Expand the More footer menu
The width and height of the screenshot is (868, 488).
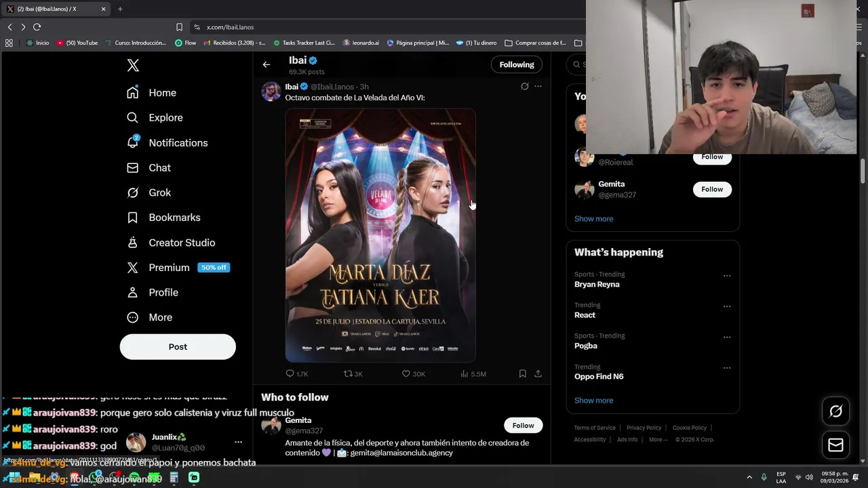(657, 439)
